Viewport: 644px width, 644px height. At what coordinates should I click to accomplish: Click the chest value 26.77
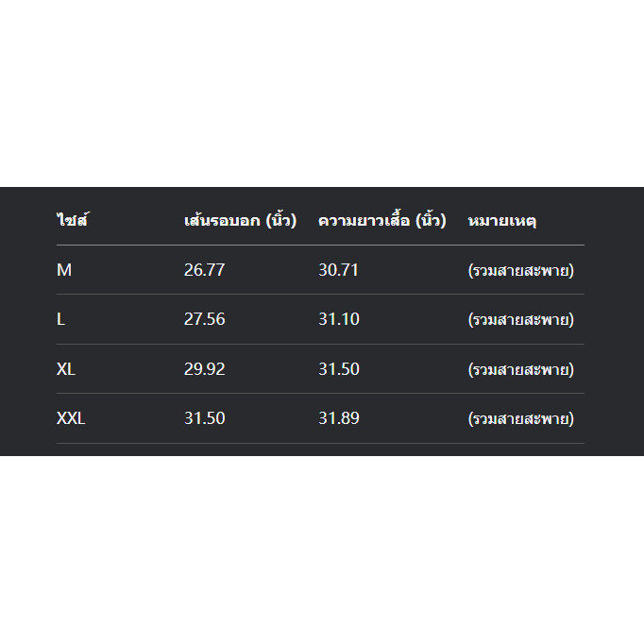[204, 270]
